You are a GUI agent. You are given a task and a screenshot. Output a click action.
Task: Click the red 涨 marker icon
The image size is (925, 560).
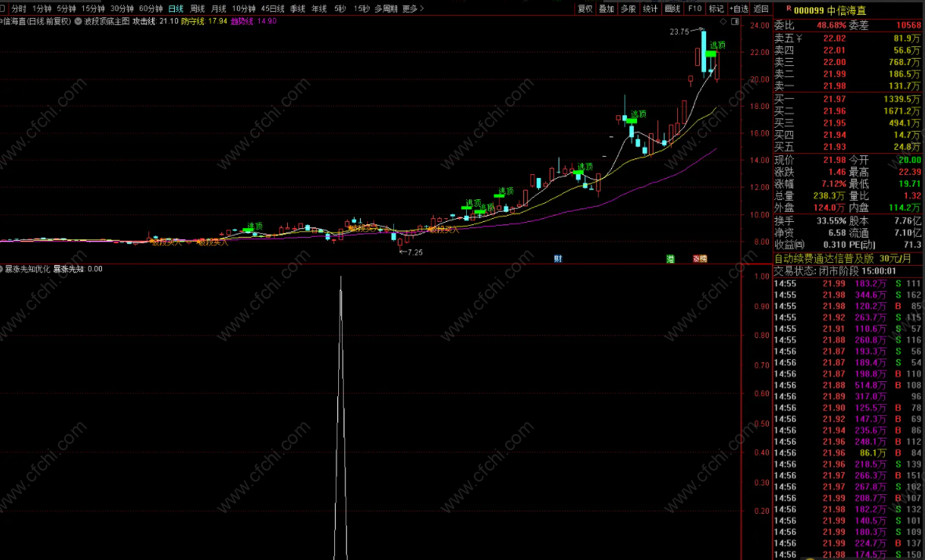tap(696, 259)
